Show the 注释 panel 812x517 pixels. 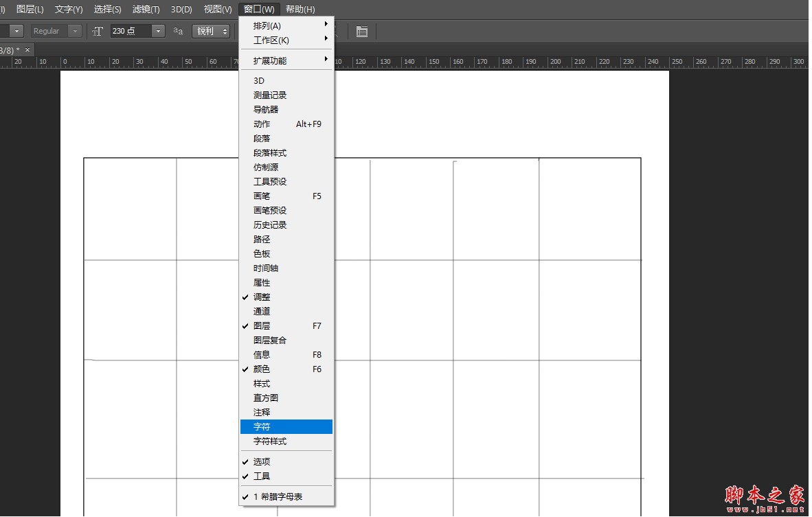(286, 413)
